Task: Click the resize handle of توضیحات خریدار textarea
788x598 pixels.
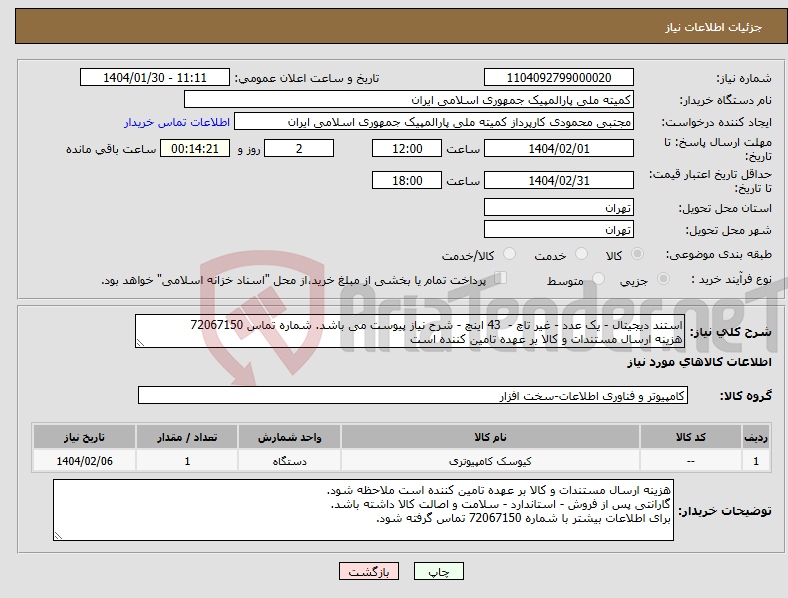Action: pos(58,536)
